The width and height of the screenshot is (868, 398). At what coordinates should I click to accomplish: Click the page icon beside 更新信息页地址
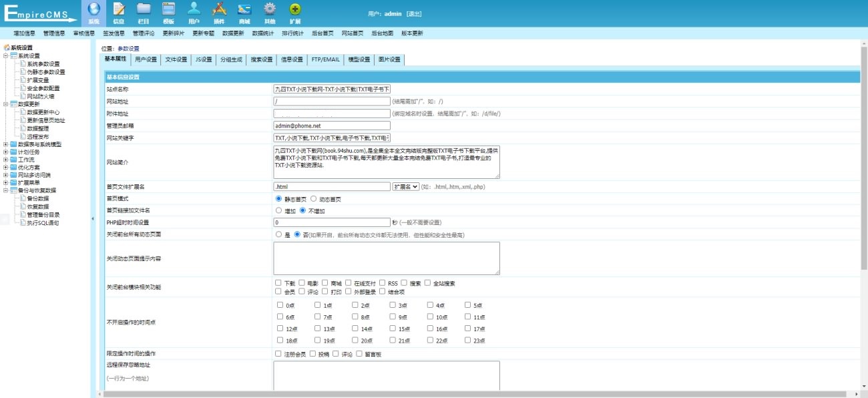pos(23,120)
